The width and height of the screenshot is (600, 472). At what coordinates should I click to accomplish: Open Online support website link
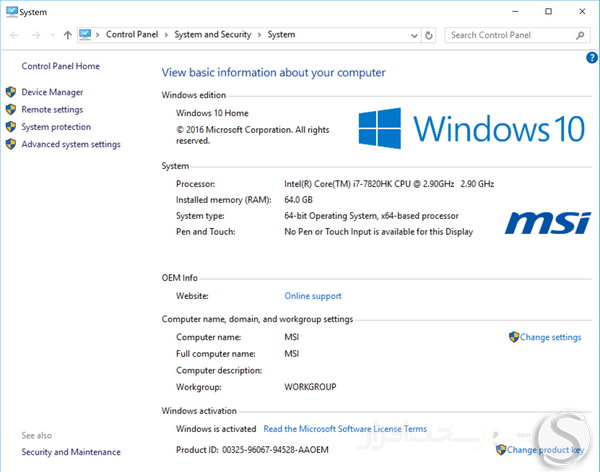(312, 296)
